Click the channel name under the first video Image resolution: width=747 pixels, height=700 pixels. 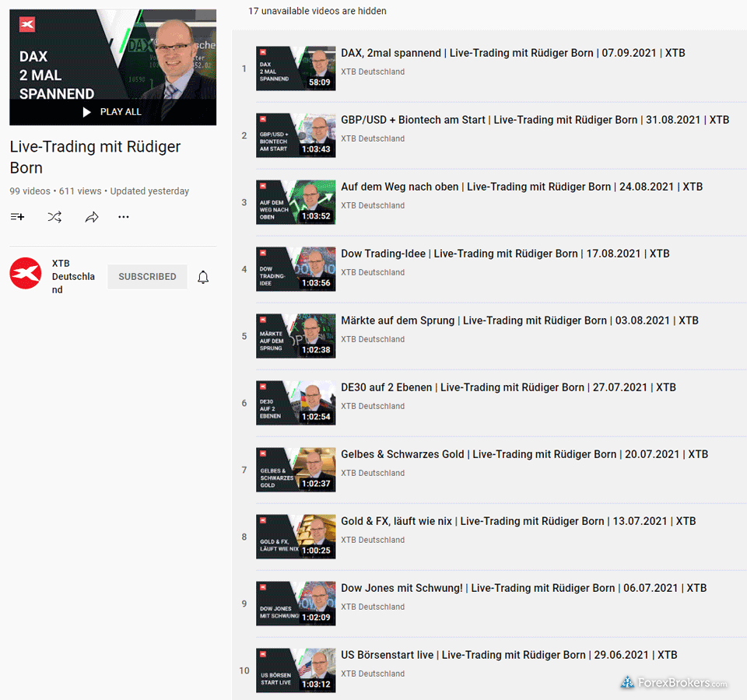[x=373, y=72]
